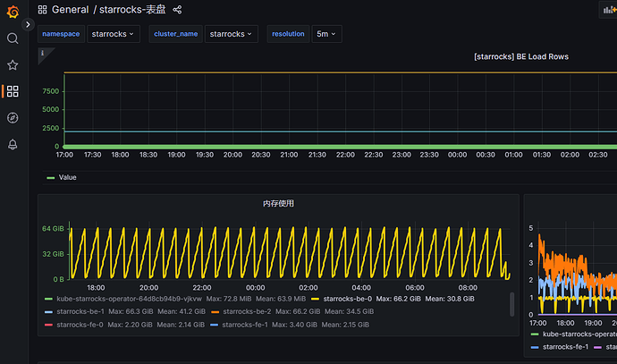Click the red starrocks-fe-0 color swatch
617x364 pixels.
pyautogui.click(x=49, y=325)
